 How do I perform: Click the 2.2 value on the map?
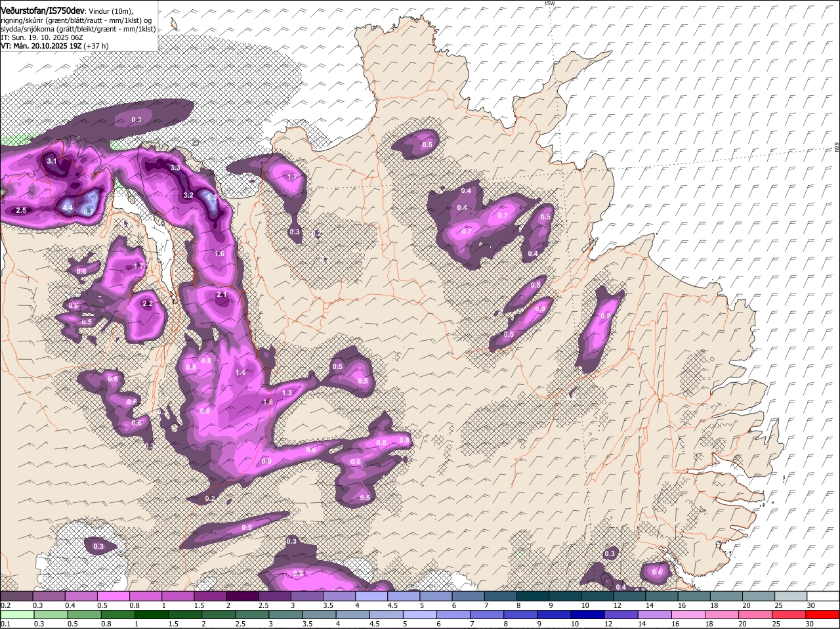[x=148, y=304]
